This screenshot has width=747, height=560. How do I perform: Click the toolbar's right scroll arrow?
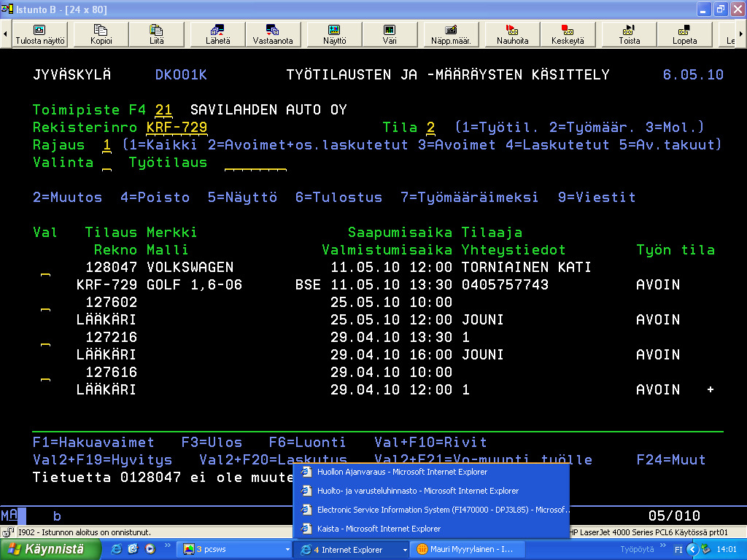(741, 34)
